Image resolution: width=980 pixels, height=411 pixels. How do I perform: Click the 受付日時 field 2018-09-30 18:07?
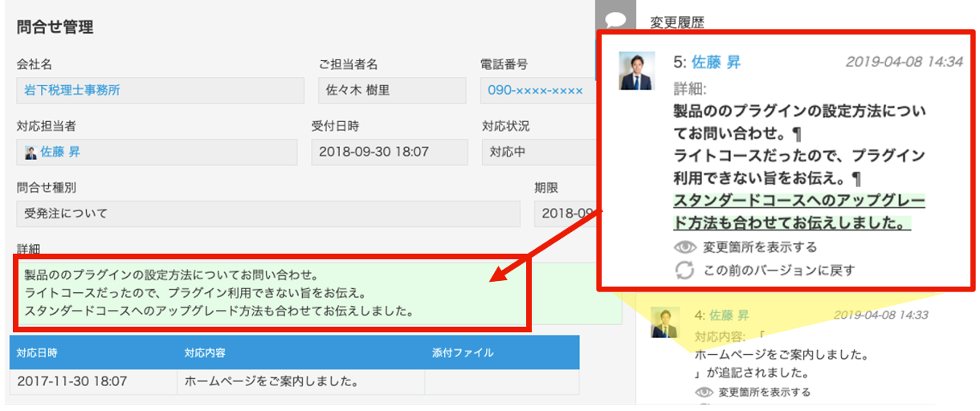(389, 152)
